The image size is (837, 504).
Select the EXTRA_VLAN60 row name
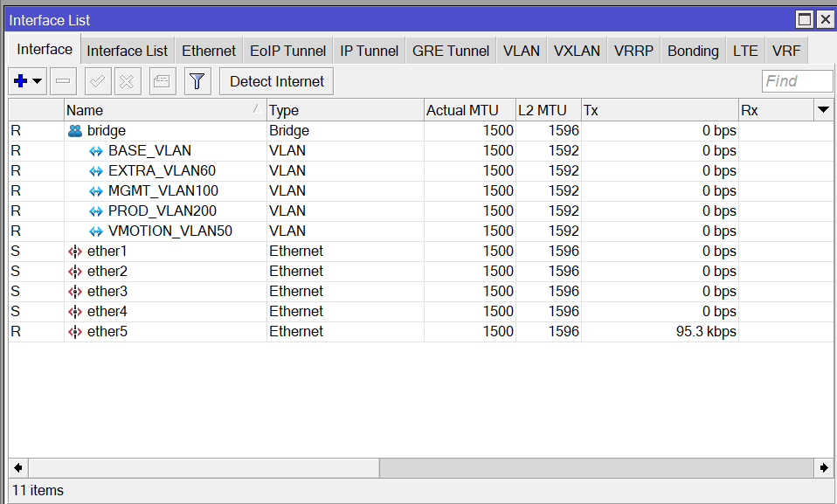click(x=162, y=171)
